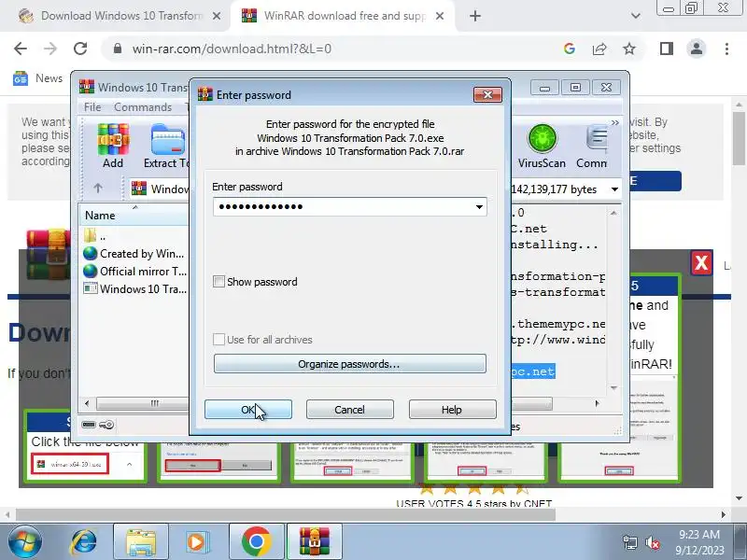Switch to Chrome in the taskbar
Image resolution: width=747 pixels, height=560 pixels.
point(256,542)
